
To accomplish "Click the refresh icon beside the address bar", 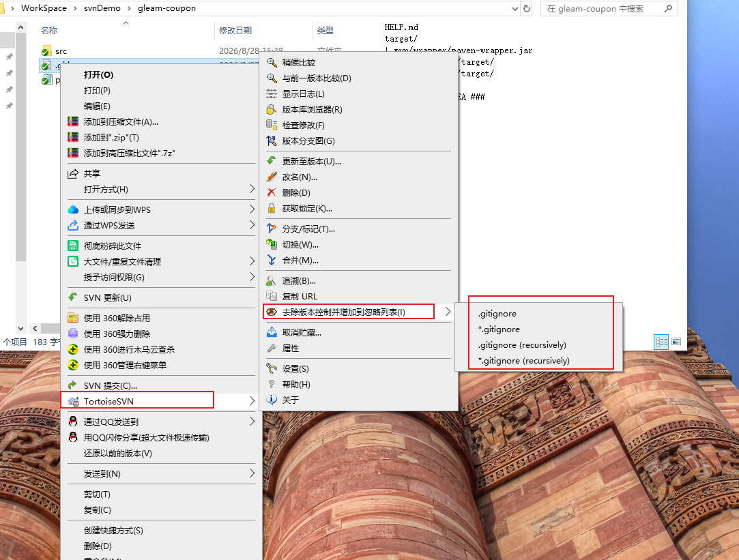I will 527,8.
